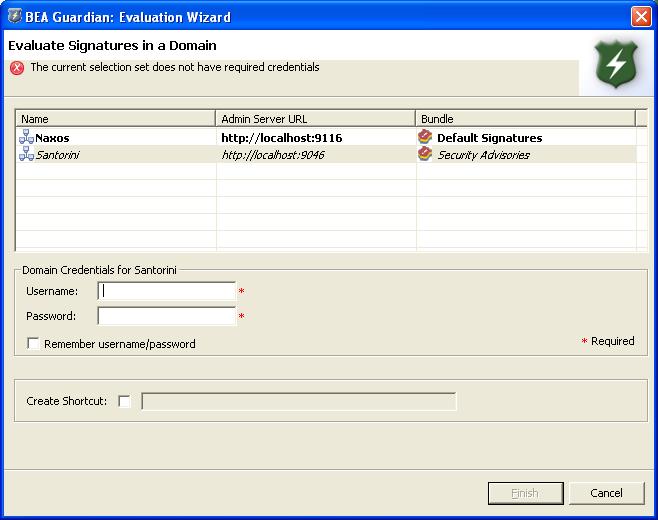Image resolution: width=658 pixels, height=520 pixels.
Task: Sort by the Name column header
Action: [x=115, y=119]
